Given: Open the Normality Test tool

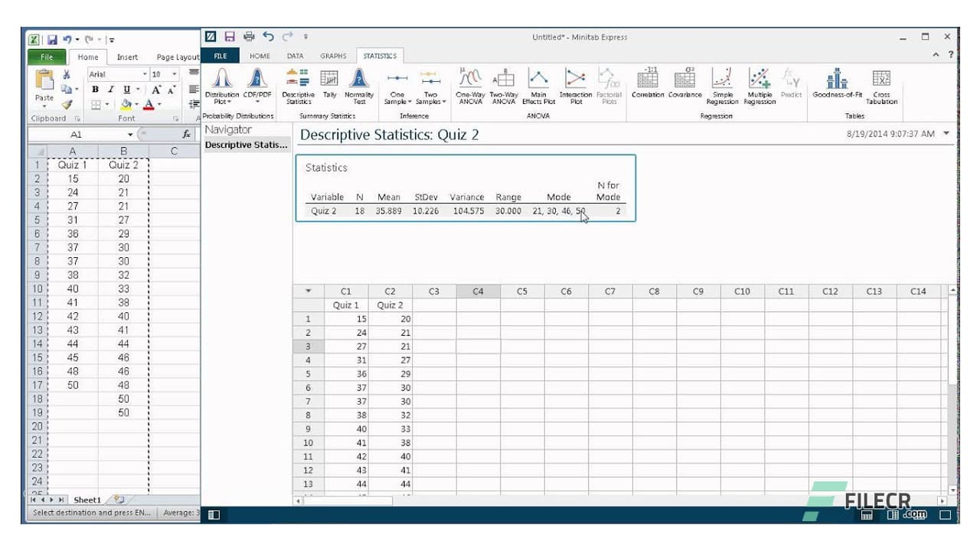Looking at the screenshot, I should pyautogui.click(x=358, y=86).
